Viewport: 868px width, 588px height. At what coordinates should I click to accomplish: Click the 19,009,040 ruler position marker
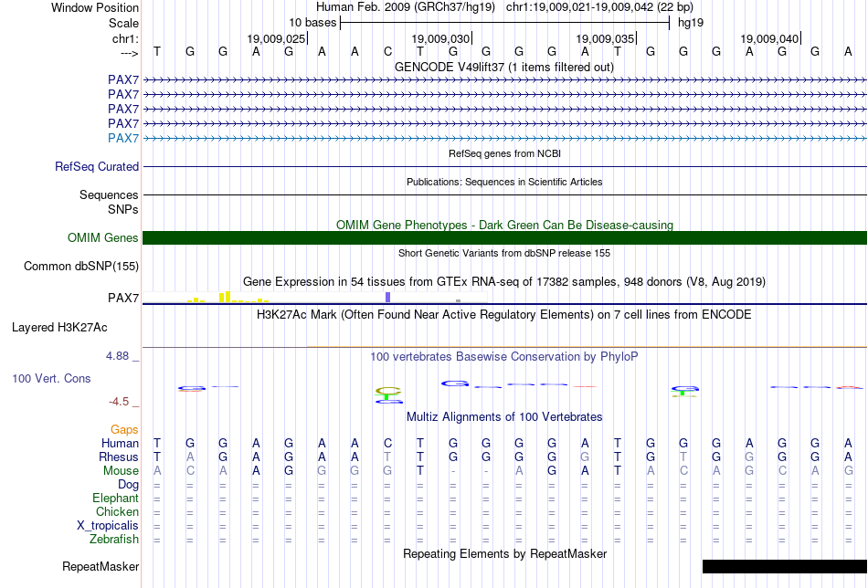(x=770, y=38)
